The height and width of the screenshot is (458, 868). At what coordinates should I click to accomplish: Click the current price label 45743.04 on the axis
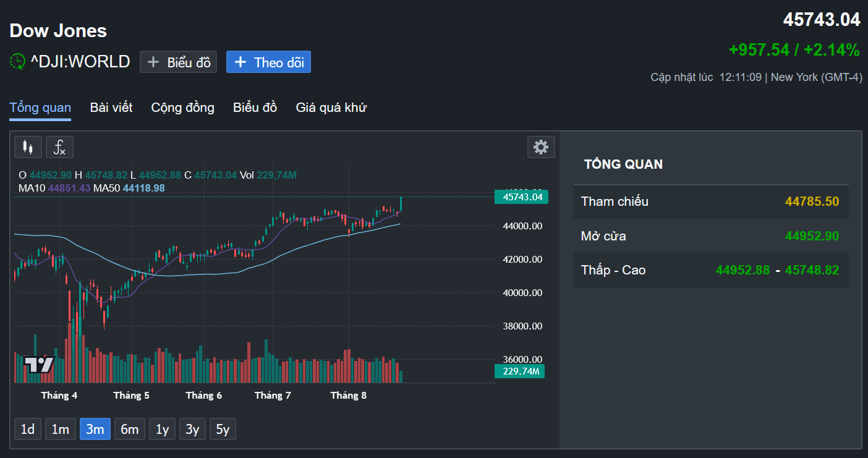pos(521,197)
